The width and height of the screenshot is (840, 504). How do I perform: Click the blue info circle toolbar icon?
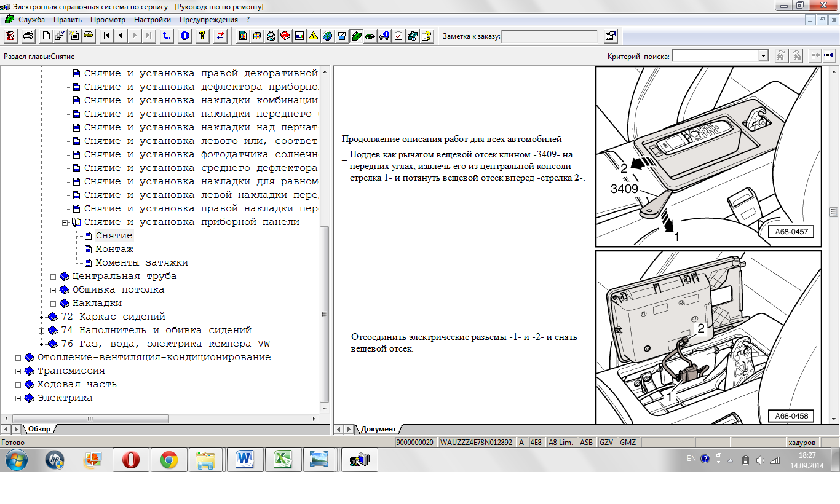184,36
